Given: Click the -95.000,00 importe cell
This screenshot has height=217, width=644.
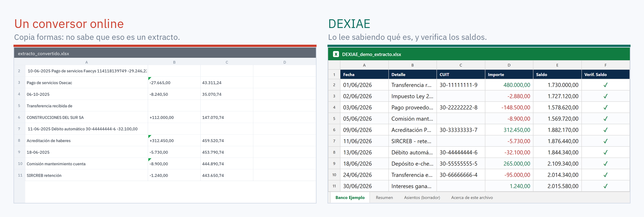Looking at the screenshot, I should tap(509, 175).
